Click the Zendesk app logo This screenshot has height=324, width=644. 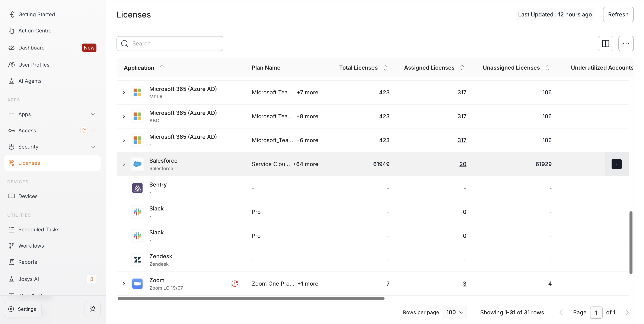point(137,260)
